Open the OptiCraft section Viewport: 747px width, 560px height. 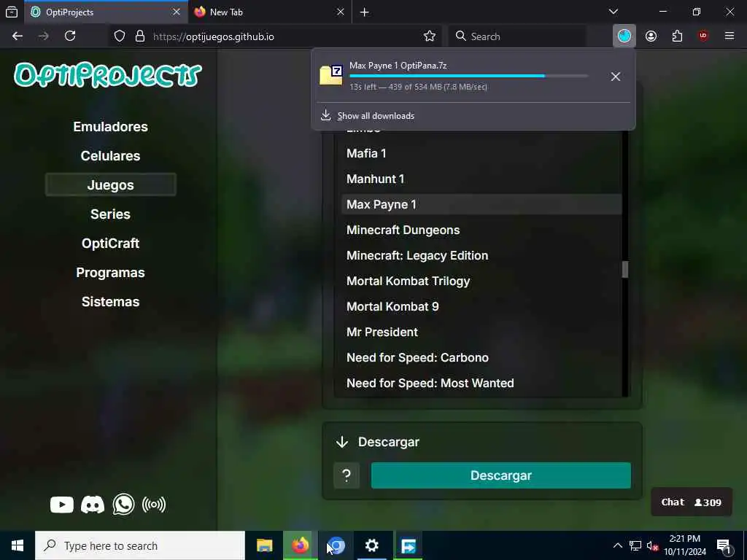[x=111, y=244]
